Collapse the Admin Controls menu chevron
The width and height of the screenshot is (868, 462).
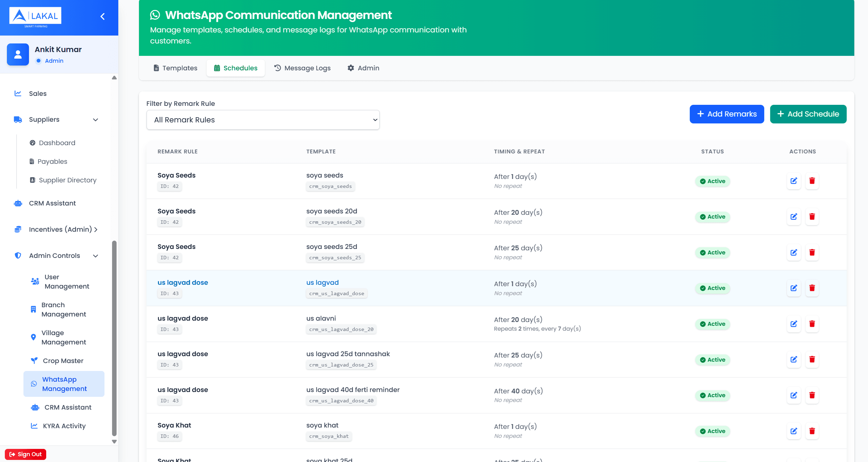[x=96, y=255]
